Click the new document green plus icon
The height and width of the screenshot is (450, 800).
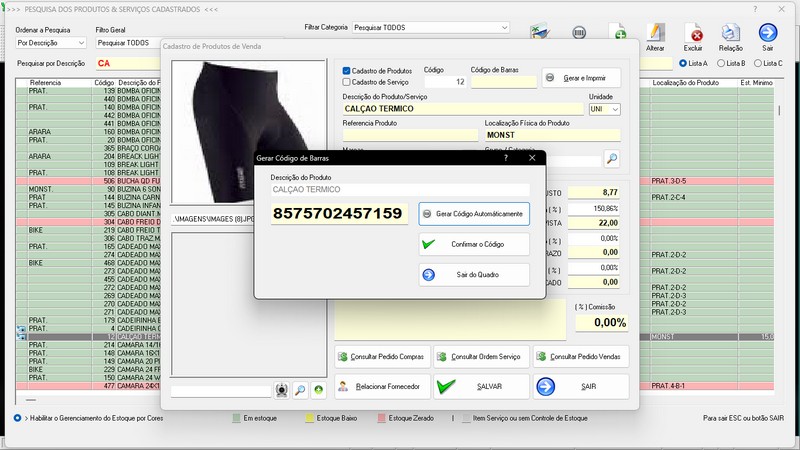617,32
